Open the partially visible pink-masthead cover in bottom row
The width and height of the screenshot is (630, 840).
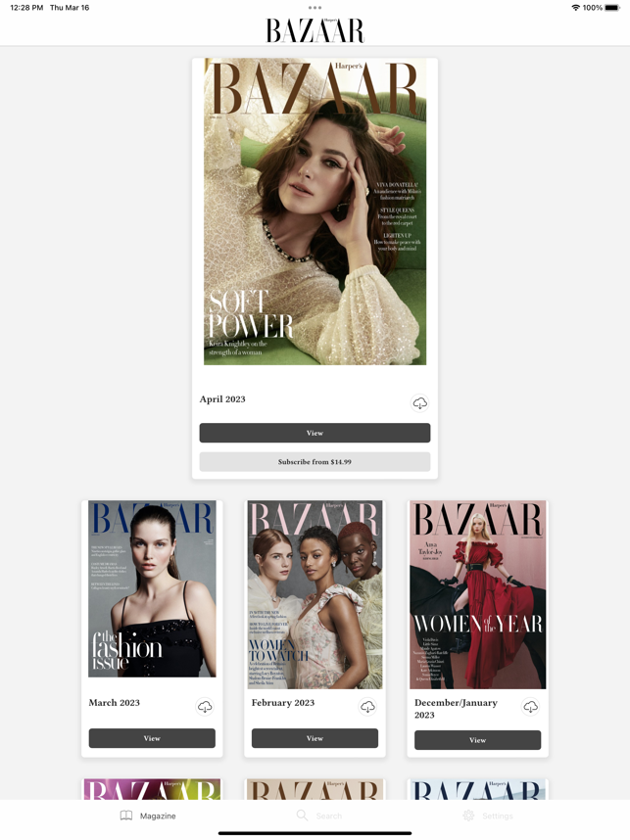coord(152,790)
